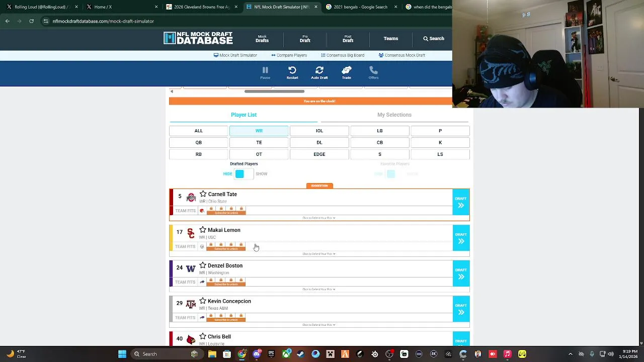The image size is (644, 362).
Task: Draft Kevin Concepcion
Action: (461, 309)
